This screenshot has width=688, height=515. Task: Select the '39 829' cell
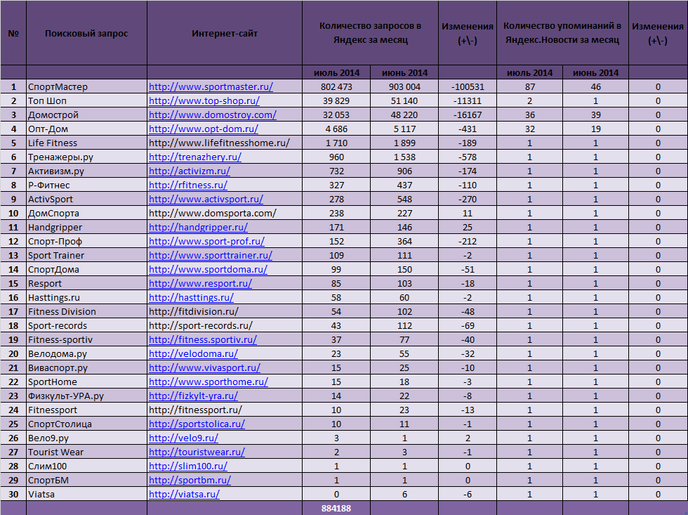click(x=336, y=101)
